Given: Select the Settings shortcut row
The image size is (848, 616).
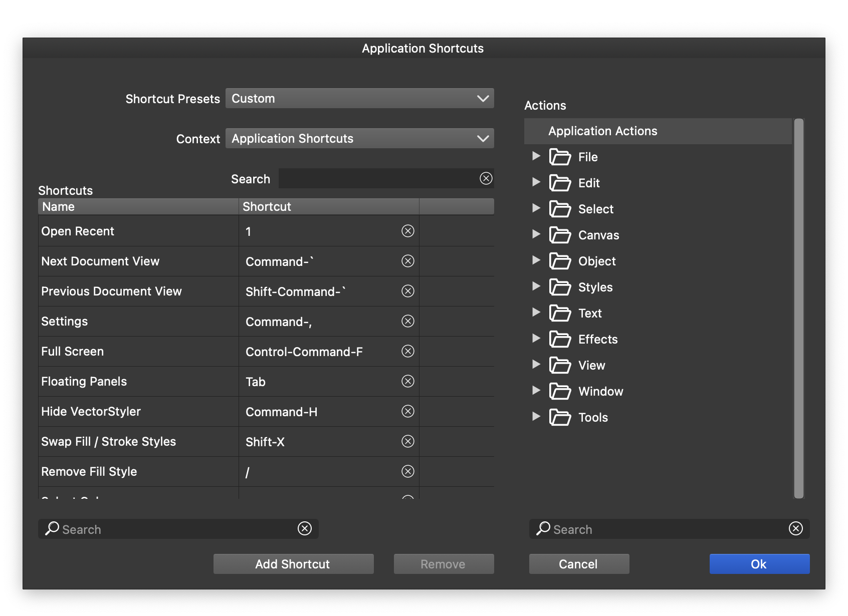Looking at the screenshot, I should 138,321.
